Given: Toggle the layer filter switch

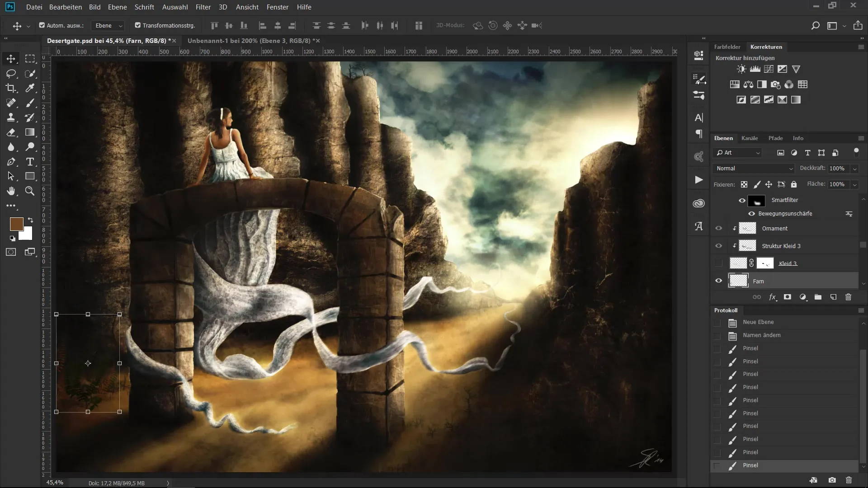Looking at the screenshot, I should pos(856,152).
